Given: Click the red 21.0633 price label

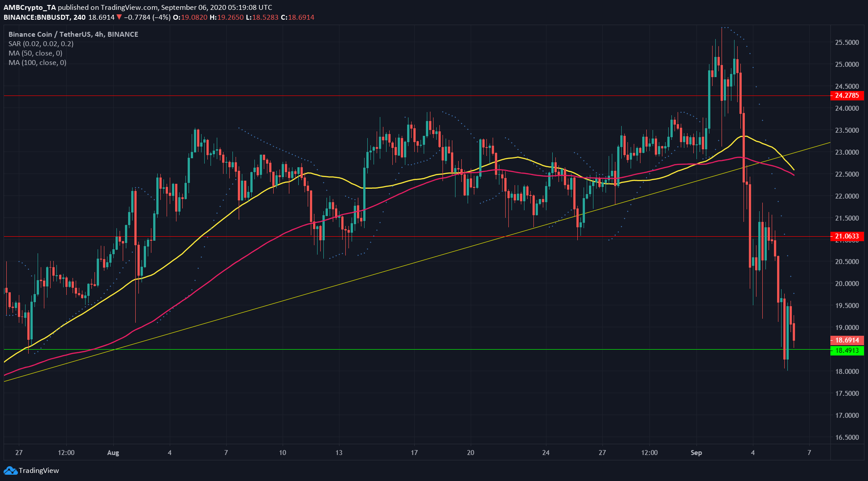Looking at the screenshot, I should (x=847, y=236).
